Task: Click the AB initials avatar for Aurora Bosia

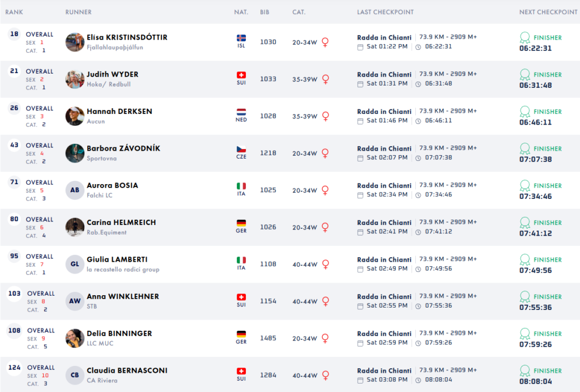Action: (75, 190)
